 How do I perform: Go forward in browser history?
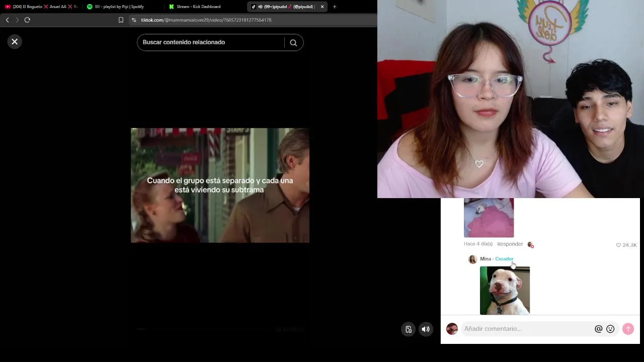pyautogui.click(x=17, y=20)
